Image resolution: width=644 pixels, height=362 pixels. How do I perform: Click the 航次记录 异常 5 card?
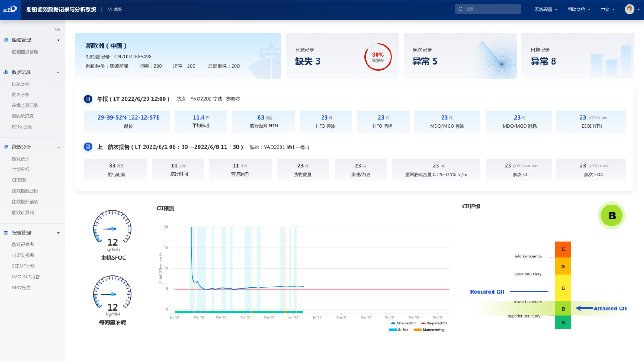click(460, 56)
